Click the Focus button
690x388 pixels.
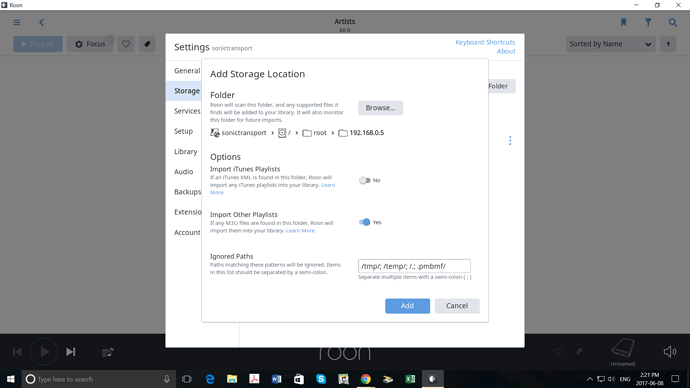pyautogui.click(x=90, y=44)
